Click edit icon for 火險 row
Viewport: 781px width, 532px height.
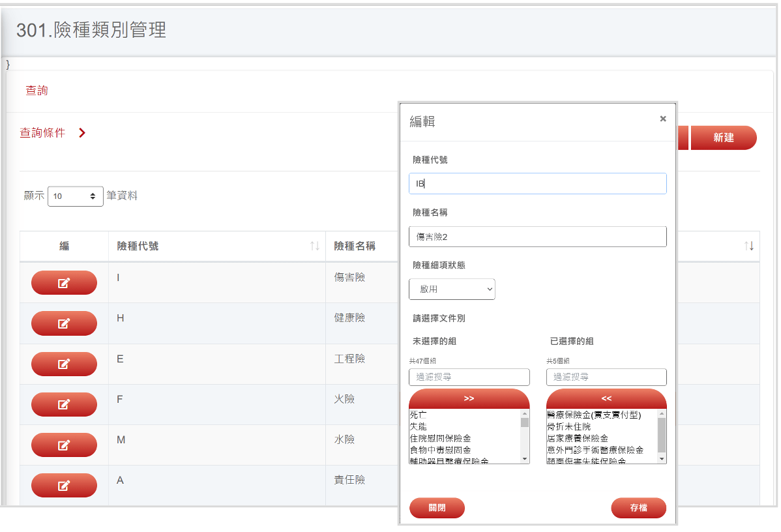64,404
